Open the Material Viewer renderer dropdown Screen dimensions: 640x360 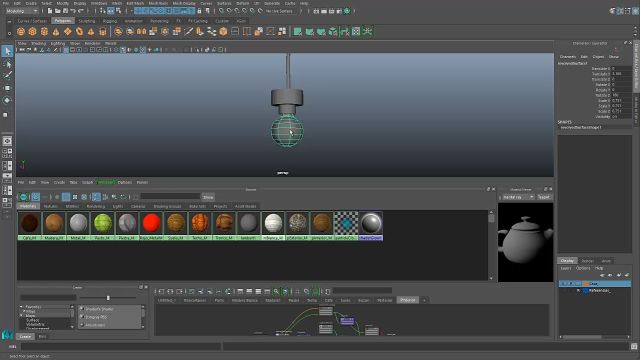point(518,197)
